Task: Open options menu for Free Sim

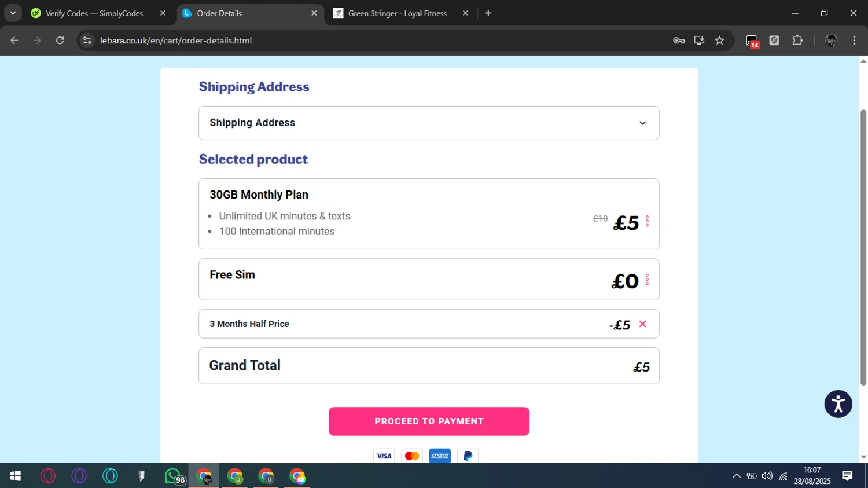Action: pos(647,280)
